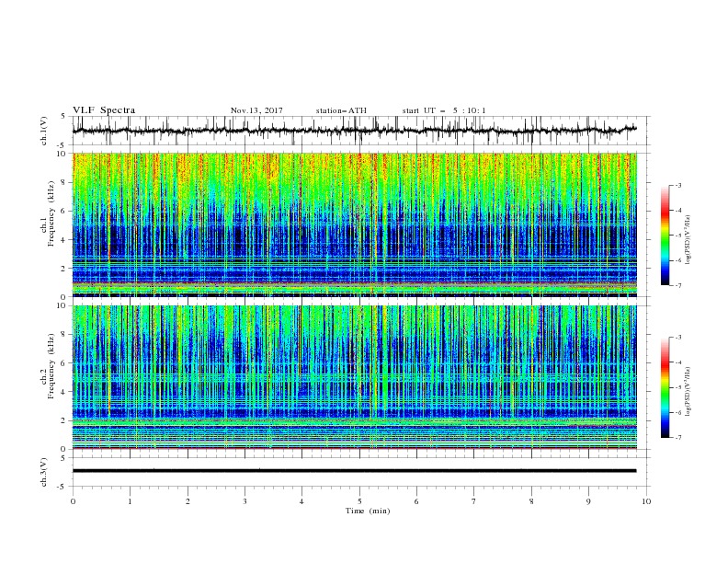Click the time-axis tick label "5"

coord(359,501)
